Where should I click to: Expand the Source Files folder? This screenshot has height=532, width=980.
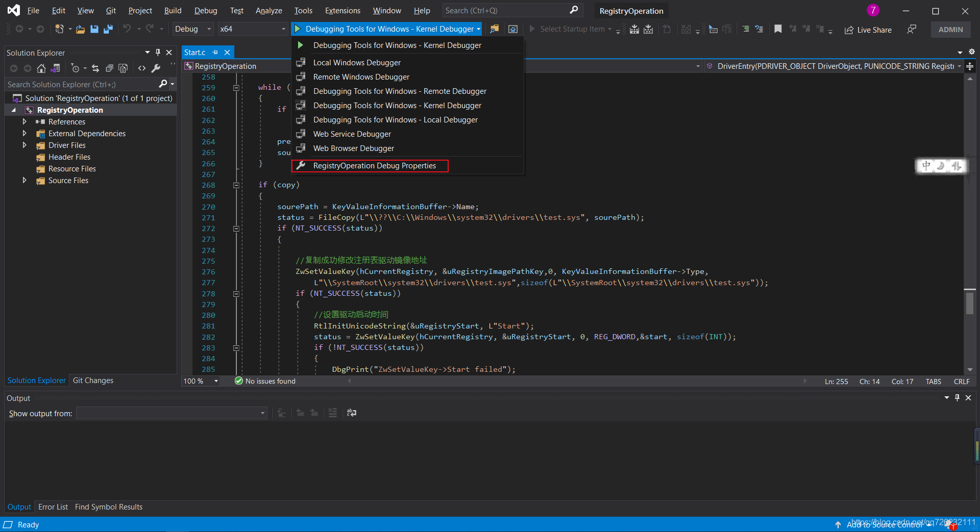click(24, 181)
